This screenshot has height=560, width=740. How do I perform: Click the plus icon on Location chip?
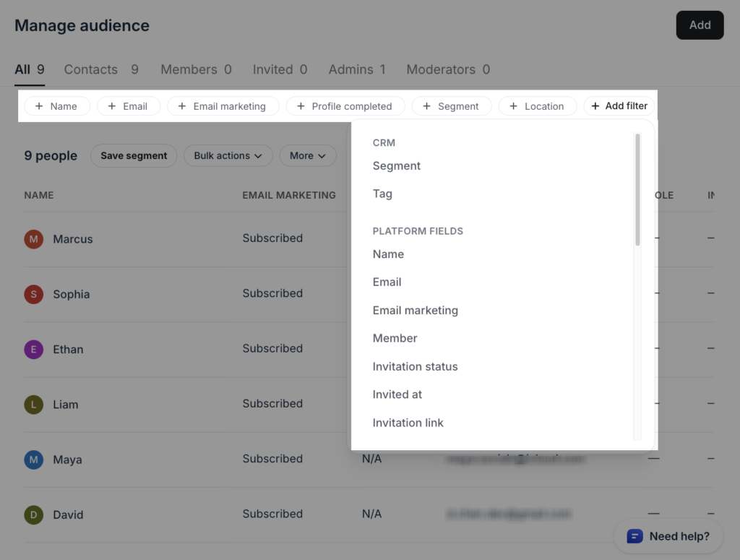click(514, 106)
